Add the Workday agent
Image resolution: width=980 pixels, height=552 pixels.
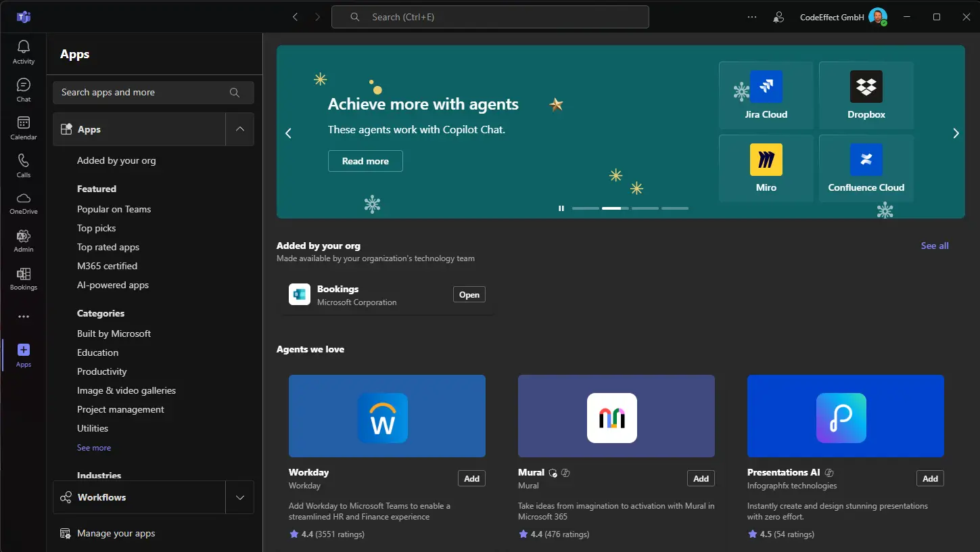471,478
